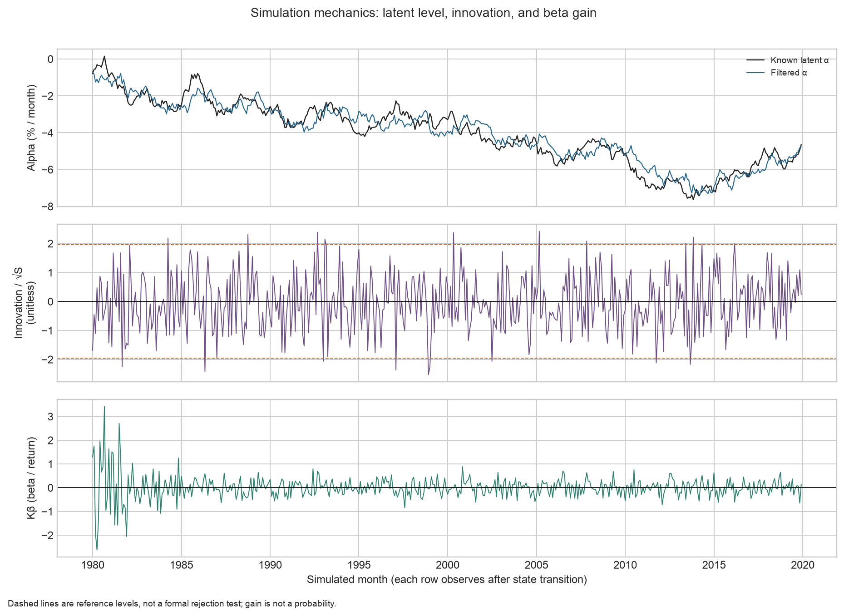The image size is (844, 616).
Task: Click the '3' tick on the Kβ axis
Action: coord(50,417)
